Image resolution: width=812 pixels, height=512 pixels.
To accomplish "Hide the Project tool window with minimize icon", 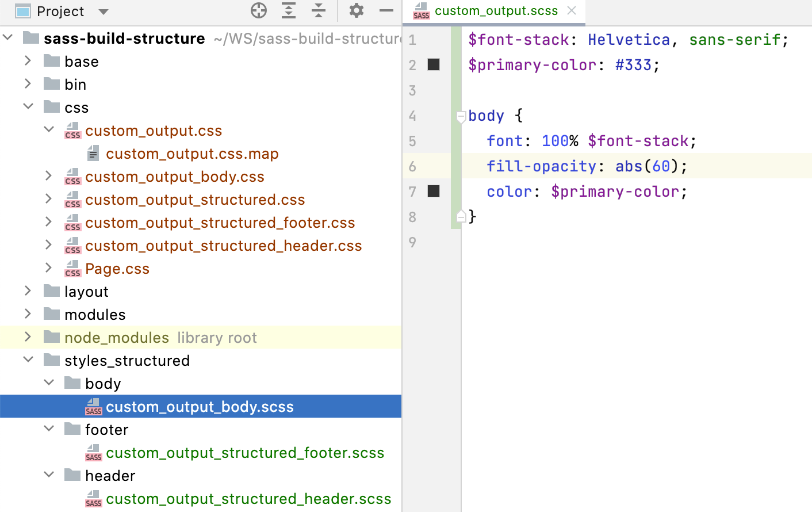I will (x=386, y=10).
